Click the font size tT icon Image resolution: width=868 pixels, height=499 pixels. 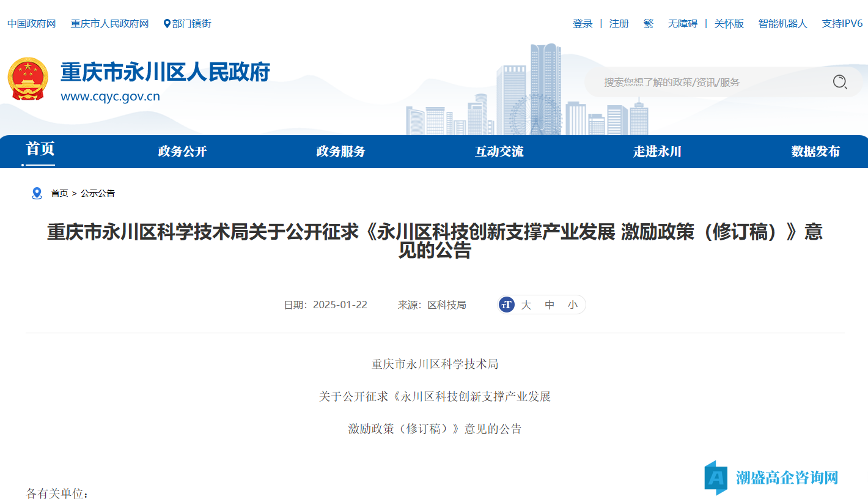[x=506, y=305]
